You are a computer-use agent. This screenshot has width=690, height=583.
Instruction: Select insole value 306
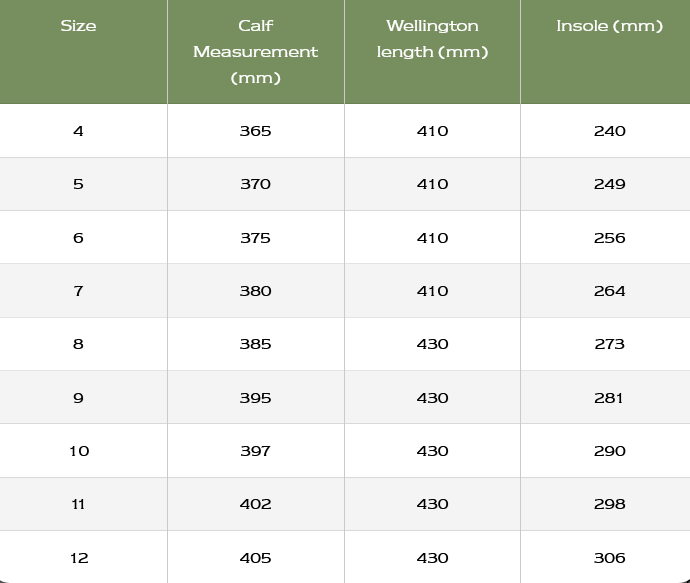pos(609,558)
